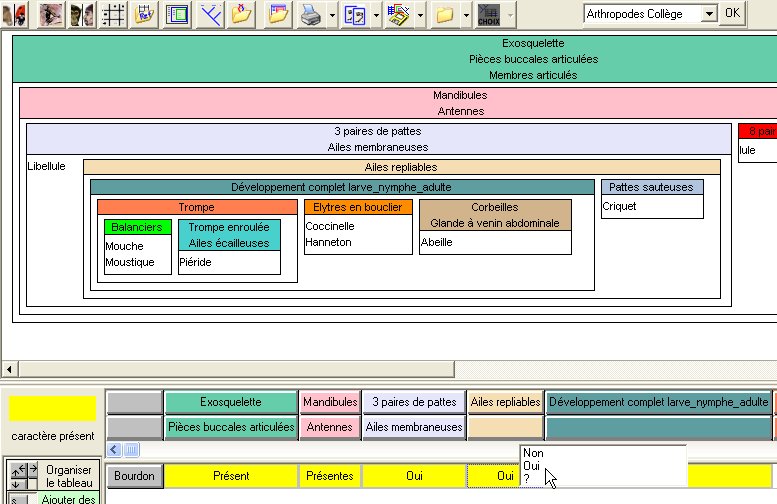Click the yellow 'Présentes' cell for Bourdon
This screenshot has height=504, width=777.
330,476
